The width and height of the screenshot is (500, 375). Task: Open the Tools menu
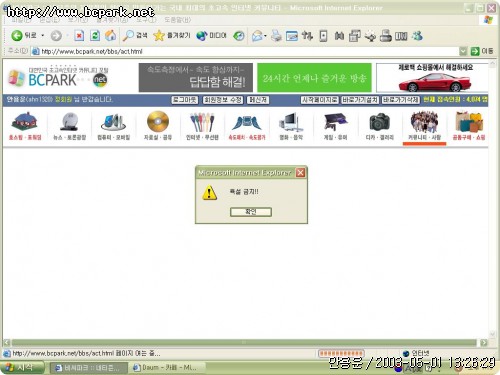[x=146, y=20]
